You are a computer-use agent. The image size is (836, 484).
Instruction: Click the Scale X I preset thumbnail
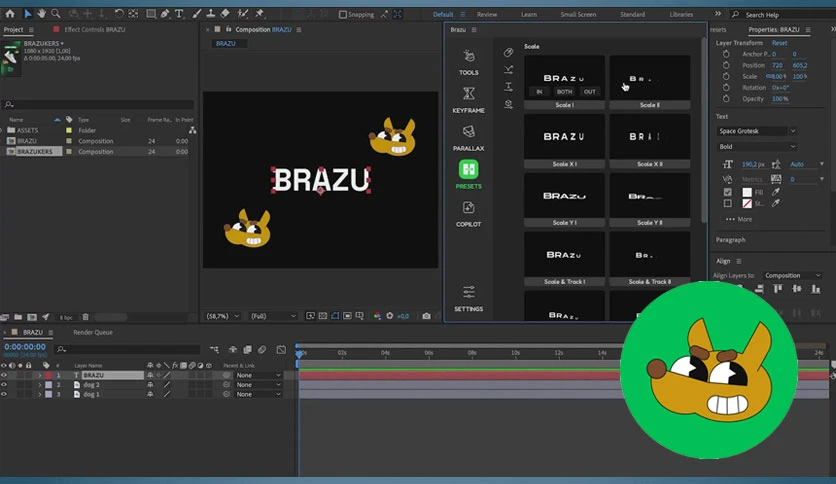pyautogui.click(x=564, y=138)
